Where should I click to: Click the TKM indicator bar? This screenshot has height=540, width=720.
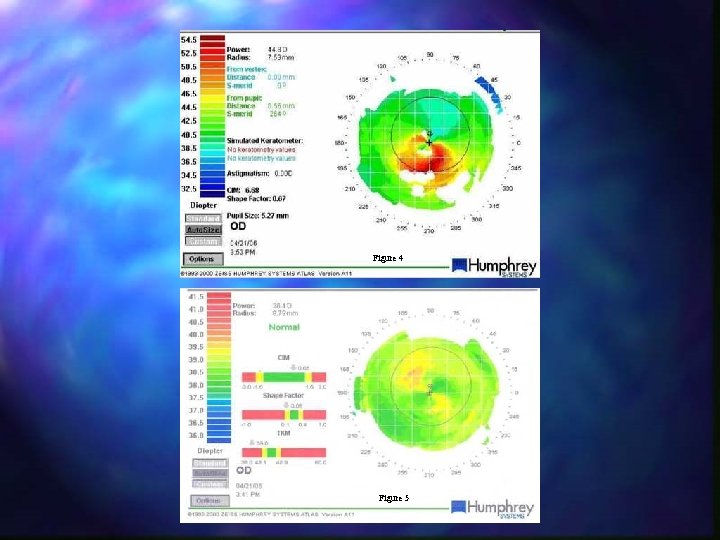(x=284, y=452)
